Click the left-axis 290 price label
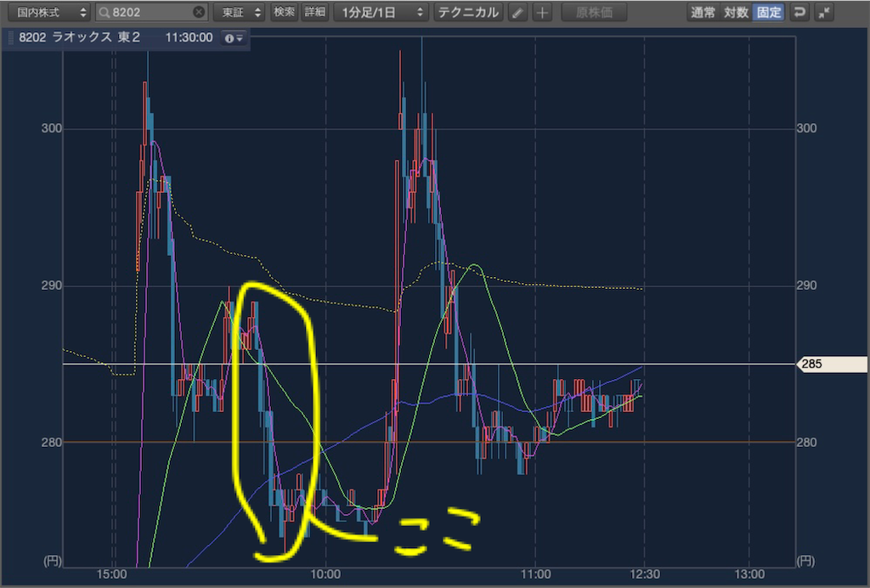This screenshot has width=870, height=588. 52,286
